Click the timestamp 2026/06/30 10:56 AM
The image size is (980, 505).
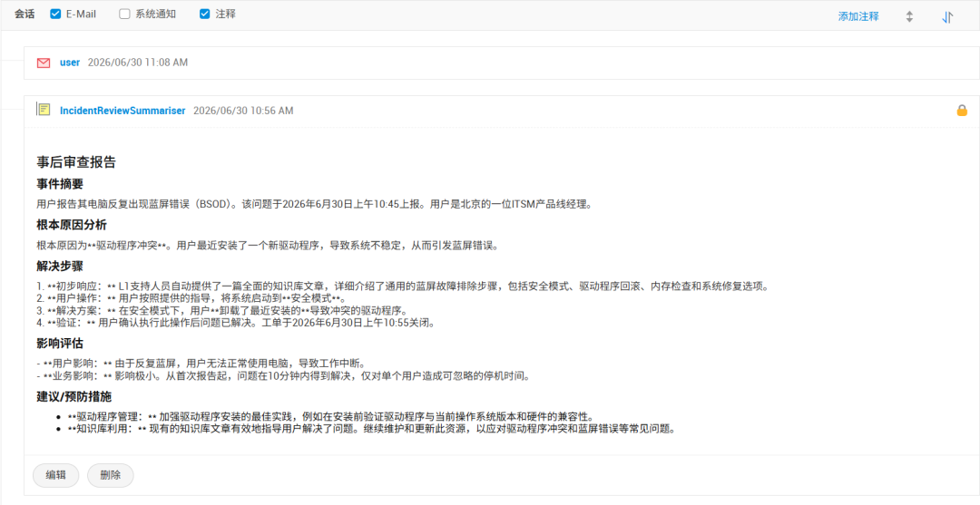coord(243,111)
